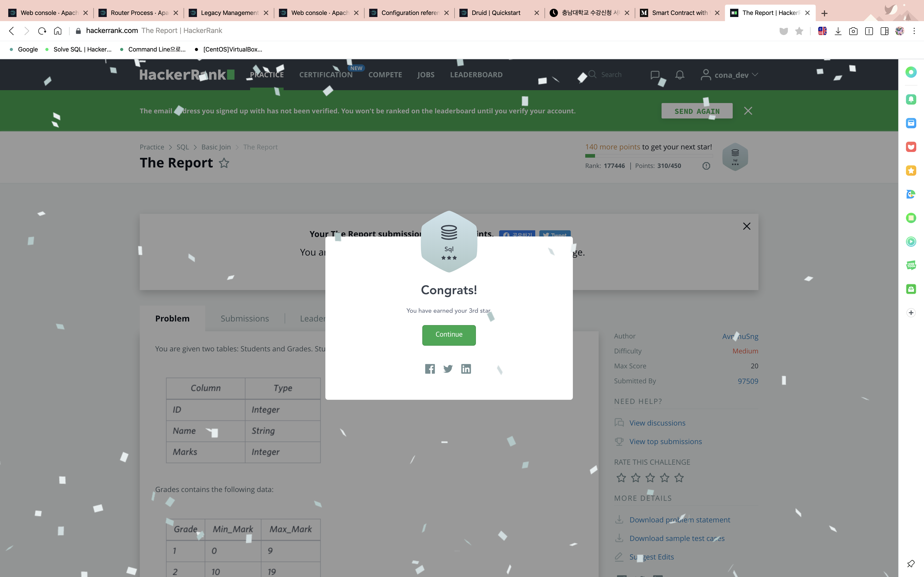Click the Facebook share icon in modal
This screenshot has width=924, height=577.
pos(430,369)
